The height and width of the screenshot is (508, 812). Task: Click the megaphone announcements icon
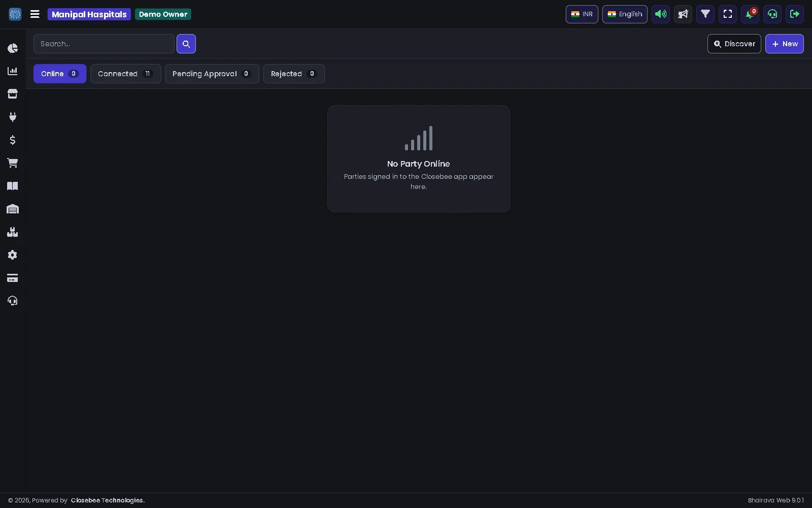[683, 14]
